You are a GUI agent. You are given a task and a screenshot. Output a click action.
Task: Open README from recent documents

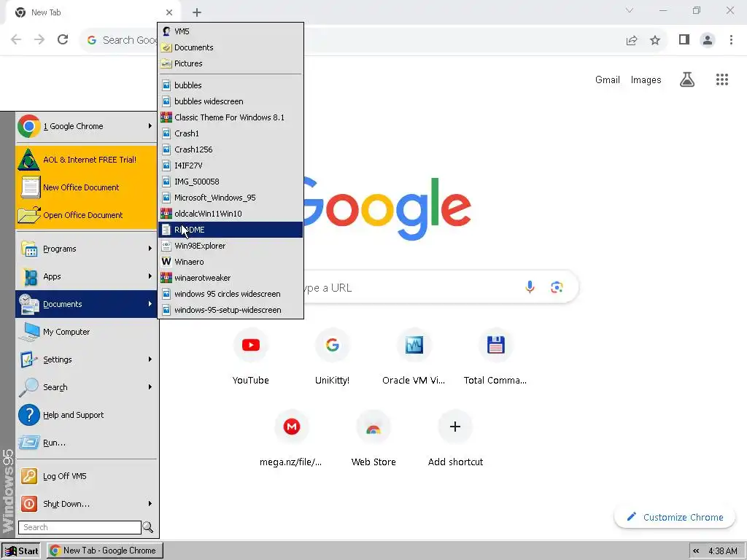click(x=231, y=230)
